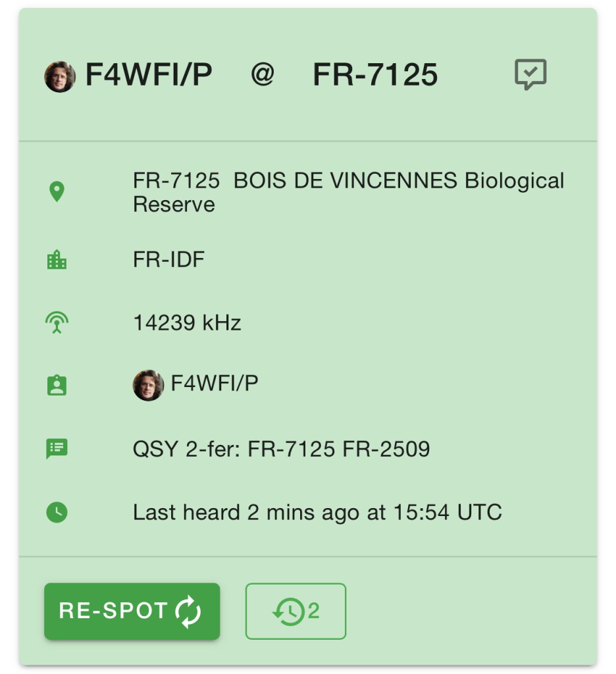Screen dimensions: 616x674
Task: Click the 14239 kHz frequency value
Action: (x=187, y=323)
